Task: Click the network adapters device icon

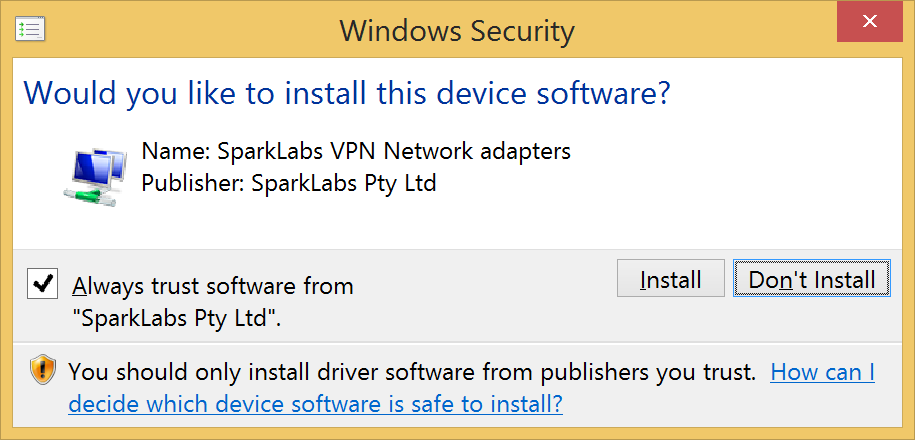Action: click(x=94, y=177)
